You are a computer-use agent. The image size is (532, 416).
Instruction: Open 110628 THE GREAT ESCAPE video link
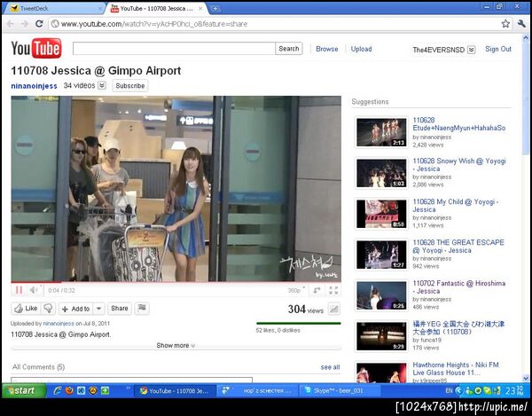(458, 247)
